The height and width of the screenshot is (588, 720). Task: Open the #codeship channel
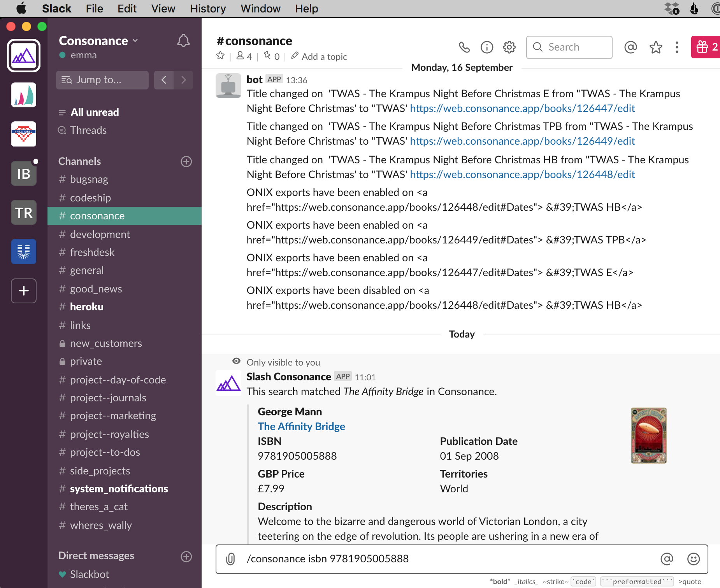(x=124, y=198)
